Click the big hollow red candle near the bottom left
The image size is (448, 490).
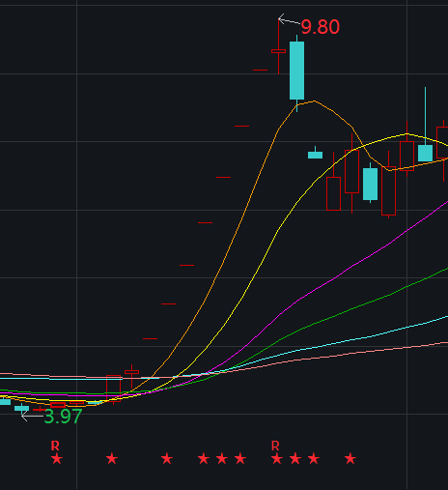tap(113, 389)
